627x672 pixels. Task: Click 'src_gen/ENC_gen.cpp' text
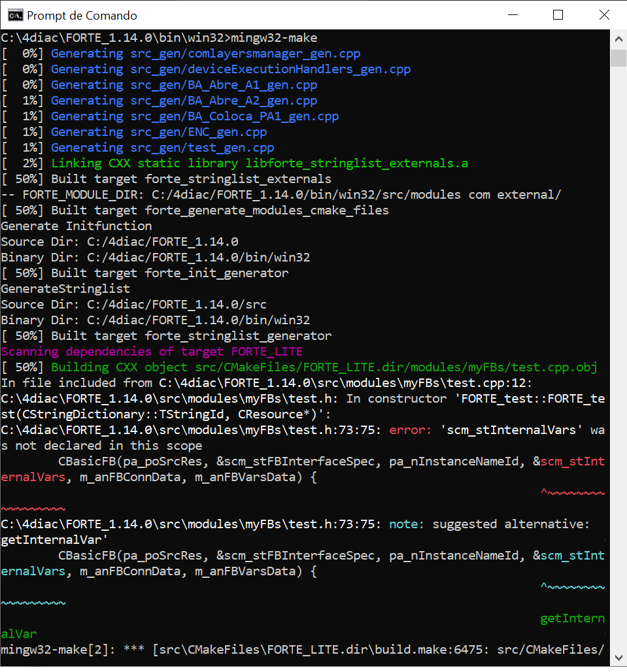[x=199, y=132]
